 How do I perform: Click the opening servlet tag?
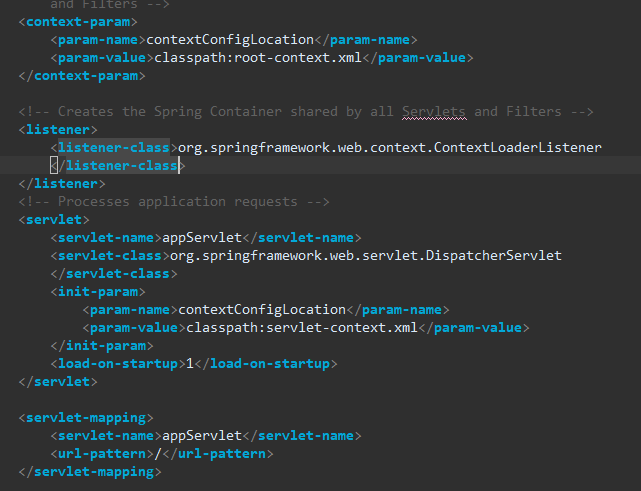click(54, 220)
